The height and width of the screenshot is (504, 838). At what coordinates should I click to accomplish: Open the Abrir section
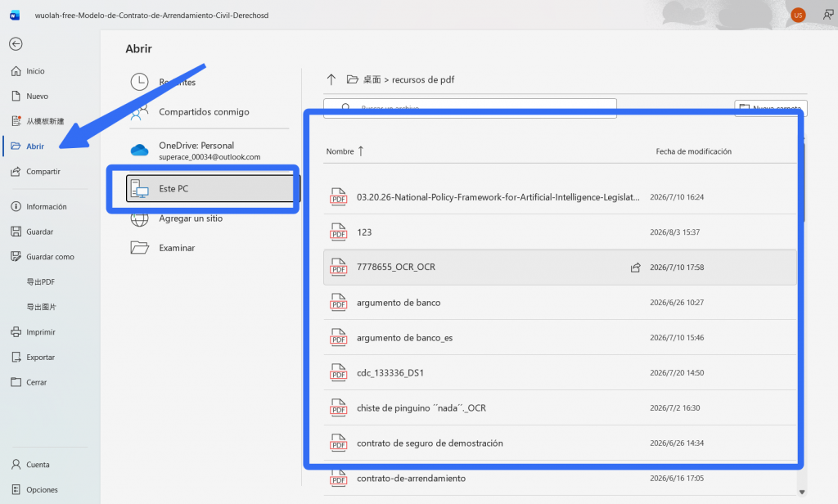35,146
